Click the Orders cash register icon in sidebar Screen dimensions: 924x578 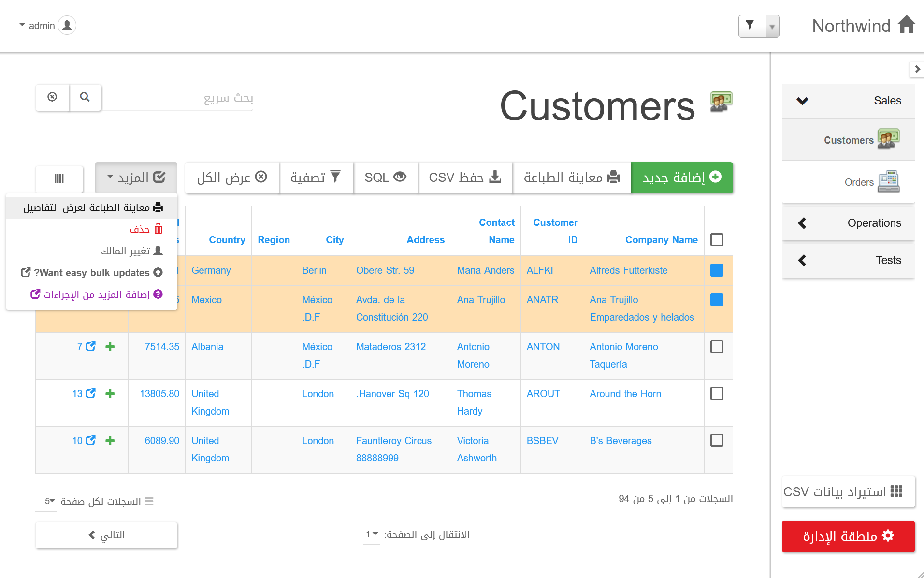[x=888, y=182]
